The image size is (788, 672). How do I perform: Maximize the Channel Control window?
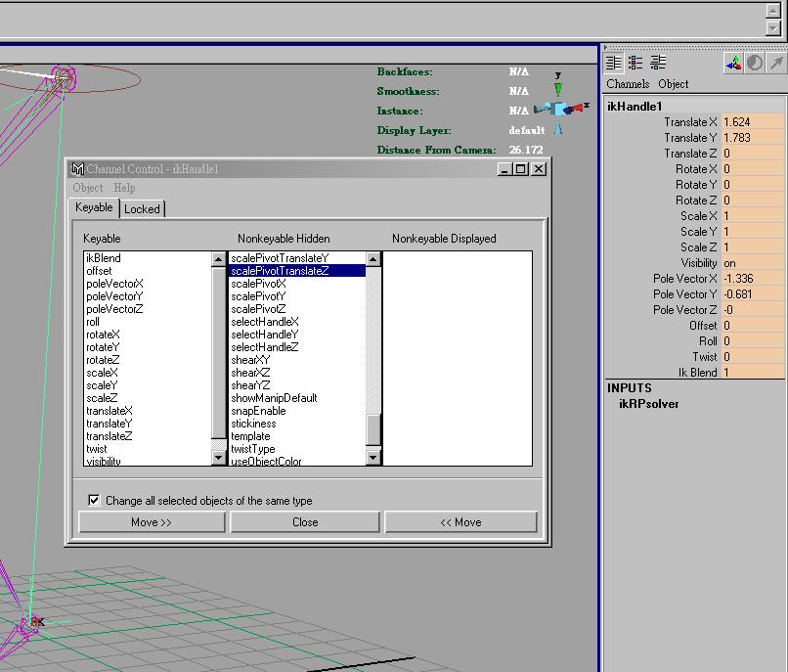[x=521, y=169]
